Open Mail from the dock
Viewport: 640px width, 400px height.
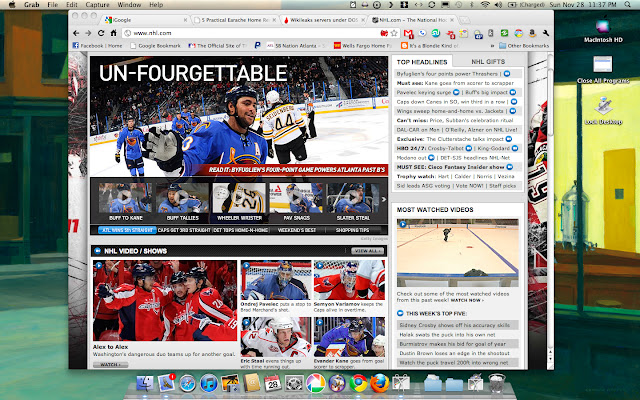[x=166, y=384]
